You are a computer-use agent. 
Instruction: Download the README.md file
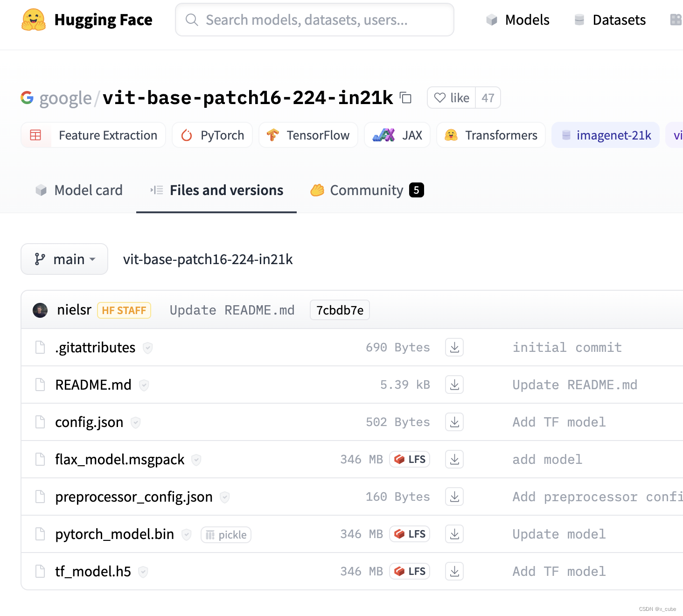click(454, 385)
